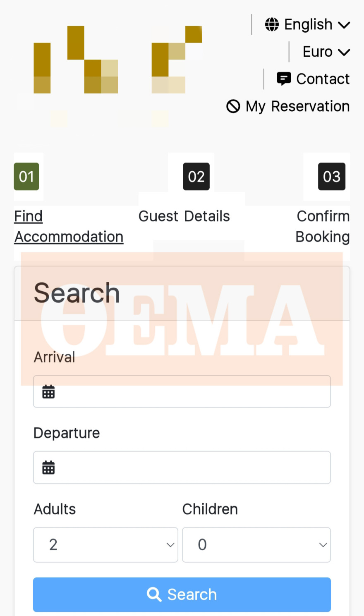Click the globe language icon
Screen dimensions: 364x616
pos(272,24)
